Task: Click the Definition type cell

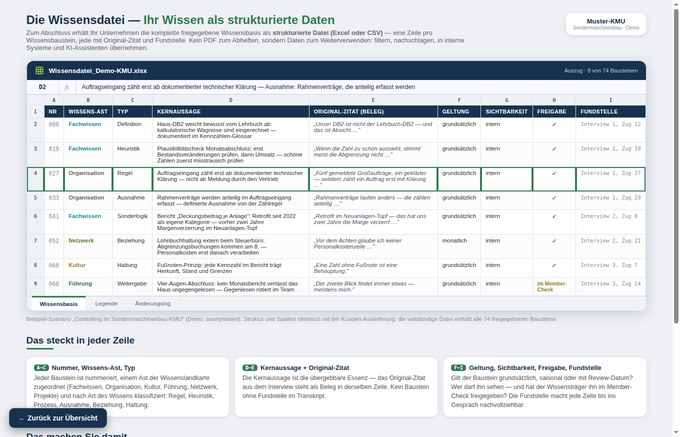Action: point(132,130)
